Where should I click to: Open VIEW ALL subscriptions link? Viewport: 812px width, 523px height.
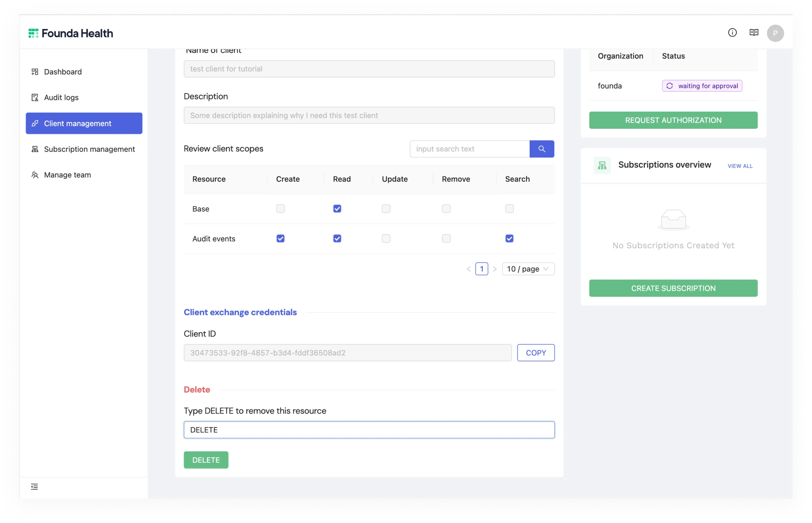pyautogui.click(x=740, y=166)
